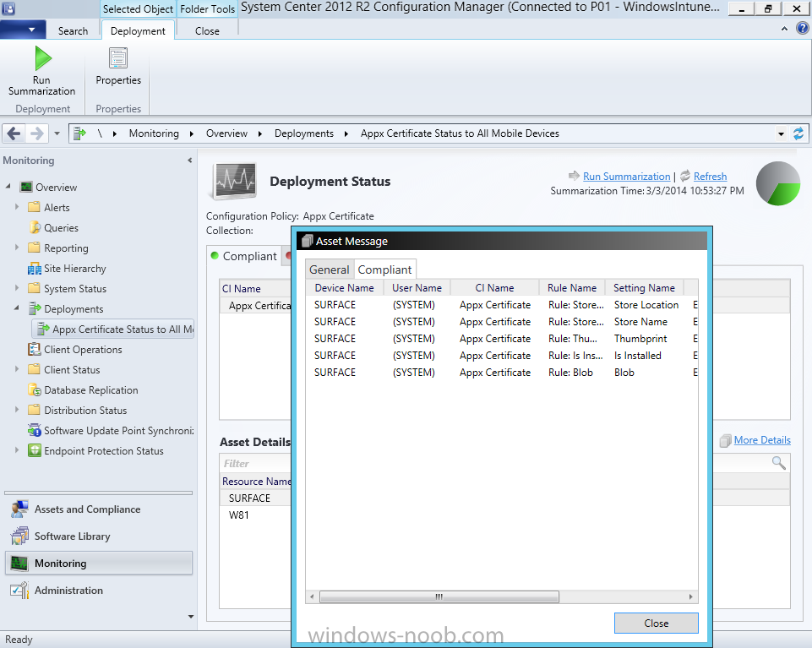
Task: Click the Software Update Point Synchronization icon
Action: click(34, 430)
